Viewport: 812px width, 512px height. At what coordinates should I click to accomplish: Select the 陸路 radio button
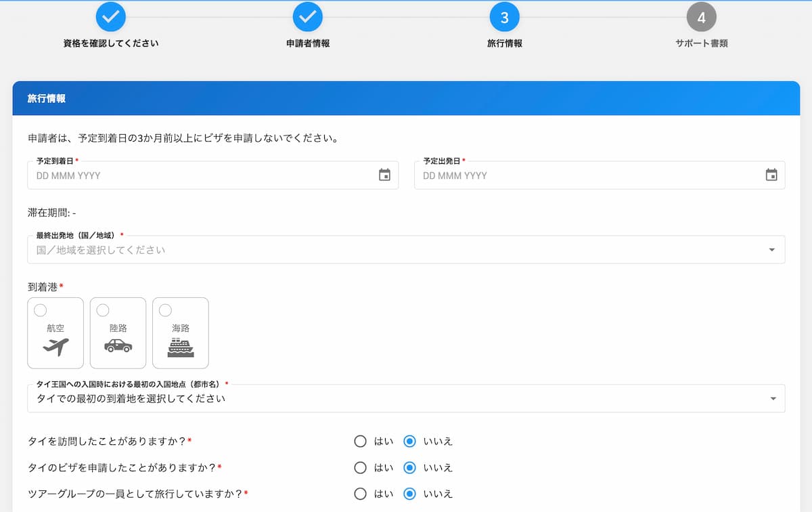(103, 310)
